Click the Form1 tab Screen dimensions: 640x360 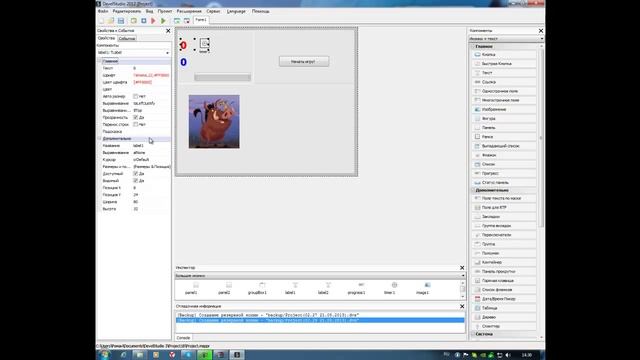click(201, 20)
